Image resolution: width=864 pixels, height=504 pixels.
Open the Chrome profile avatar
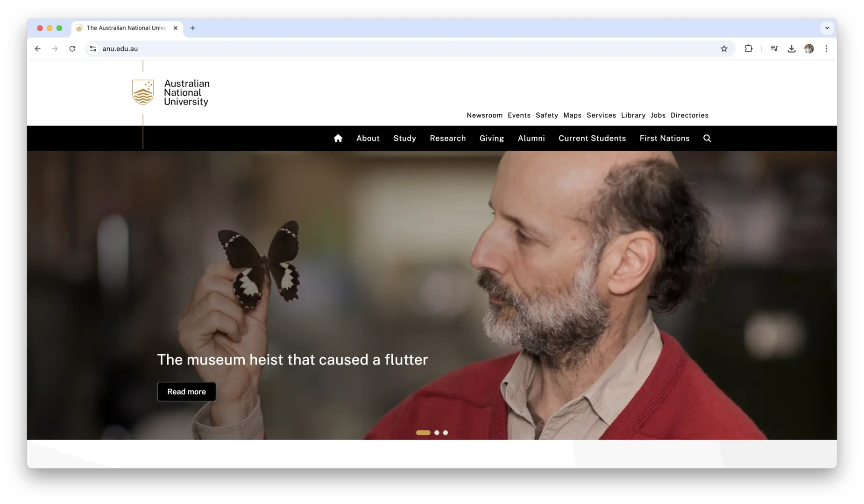809,49
